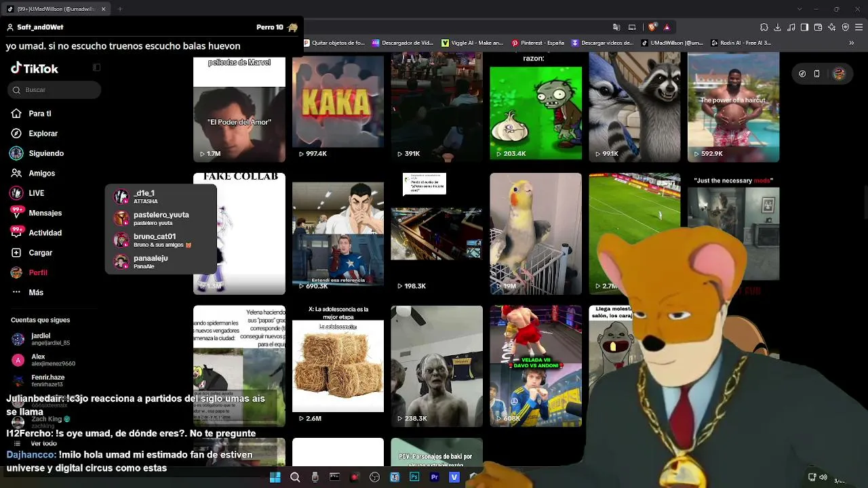
Task: Go to the Explorar section
Action: point(34,134)
